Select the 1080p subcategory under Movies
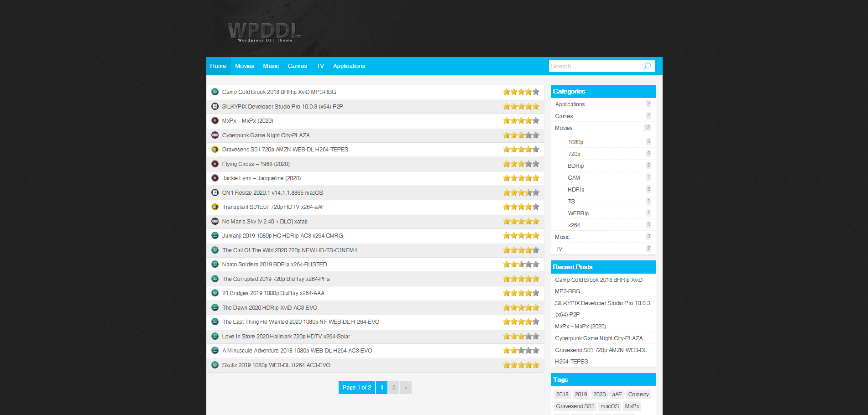Viewport: 868px width, 415px height. (x=575, y=142)
